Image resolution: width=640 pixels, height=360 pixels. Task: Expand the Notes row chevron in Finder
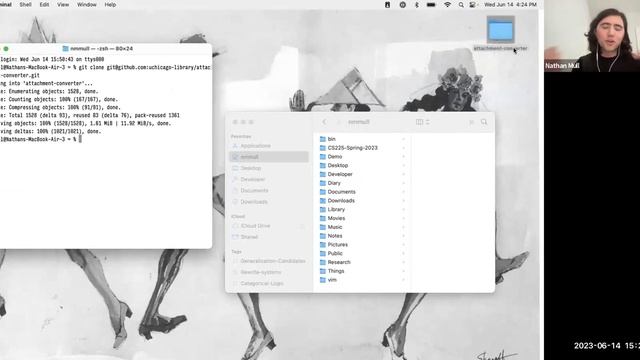pyautogui.click(x=403, y=236)
